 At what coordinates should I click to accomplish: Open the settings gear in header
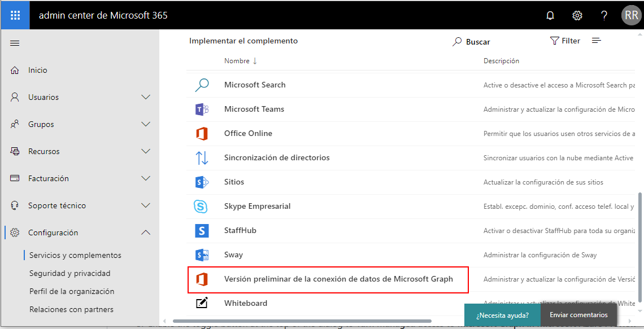pos(577,15)
